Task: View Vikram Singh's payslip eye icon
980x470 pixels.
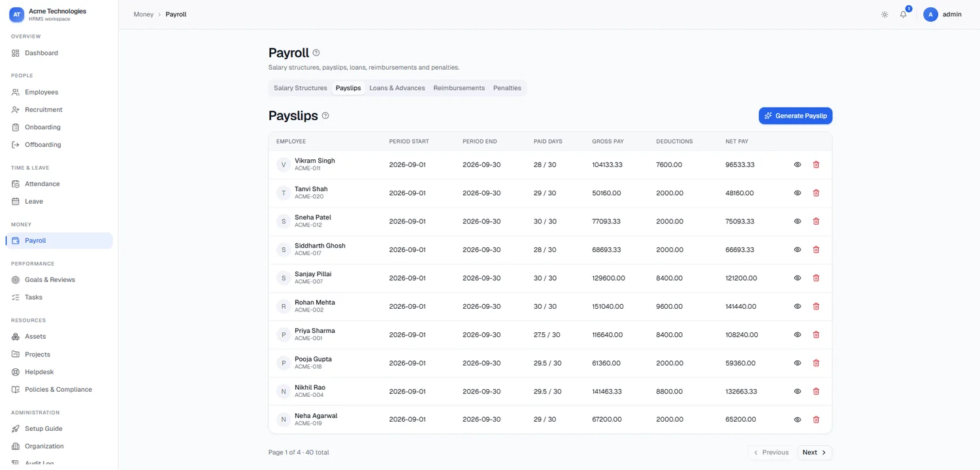Action: click(x=797, y=164)
